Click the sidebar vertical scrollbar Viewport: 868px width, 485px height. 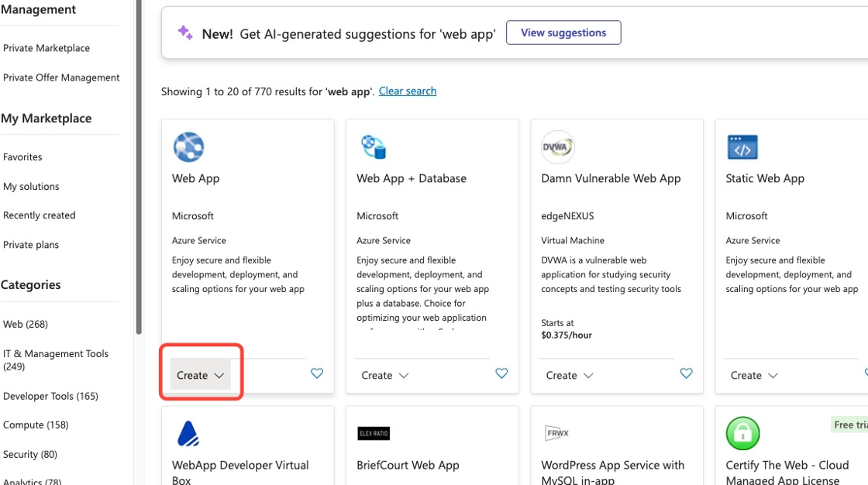pyautogui.click(x=139, y=166)
